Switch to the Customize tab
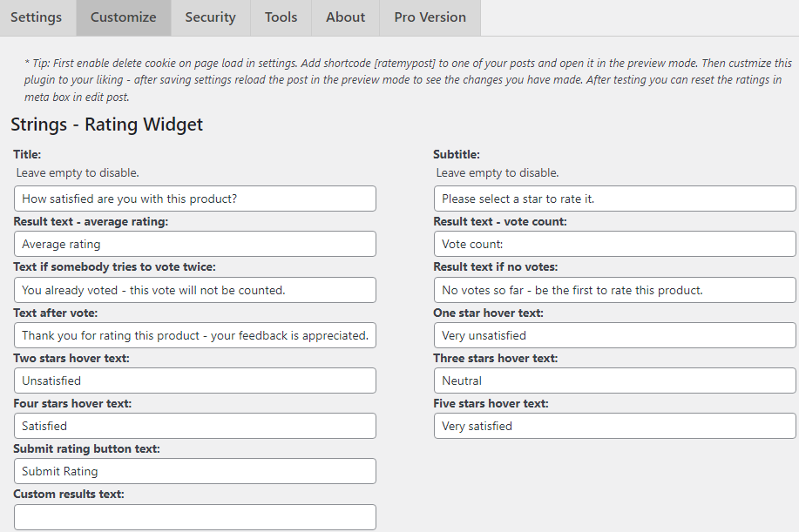 point(124,17)
